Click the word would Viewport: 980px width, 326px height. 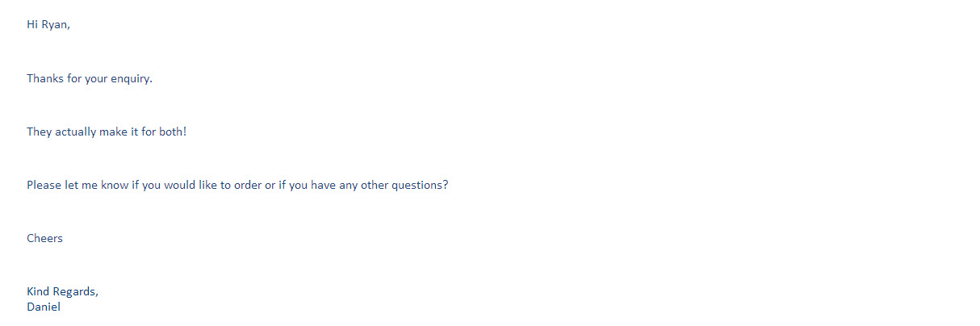coord(180,185)
